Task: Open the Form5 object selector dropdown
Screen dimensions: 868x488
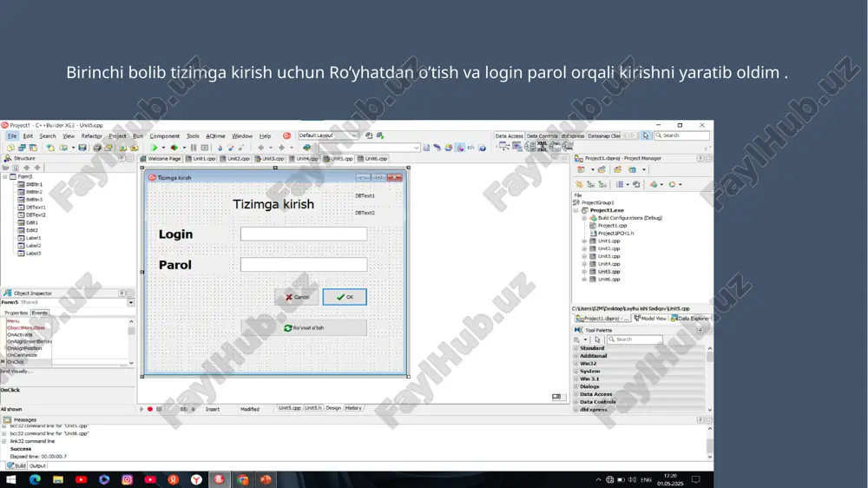Action: tap(131, 302)
